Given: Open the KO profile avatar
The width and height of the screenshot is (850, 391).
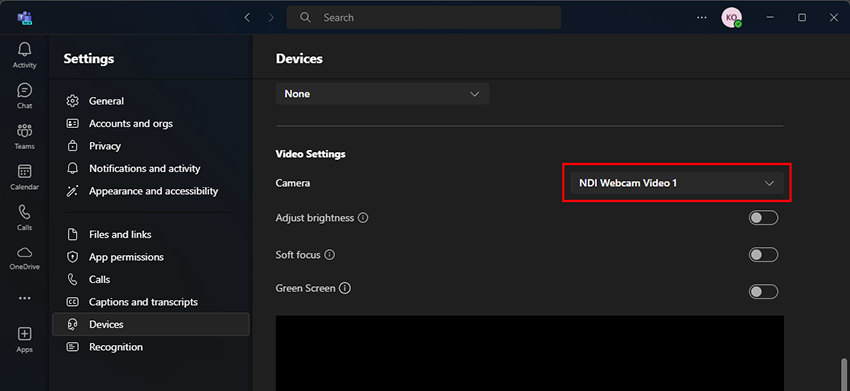Looking at the screenshot, I should coord(731,17).
